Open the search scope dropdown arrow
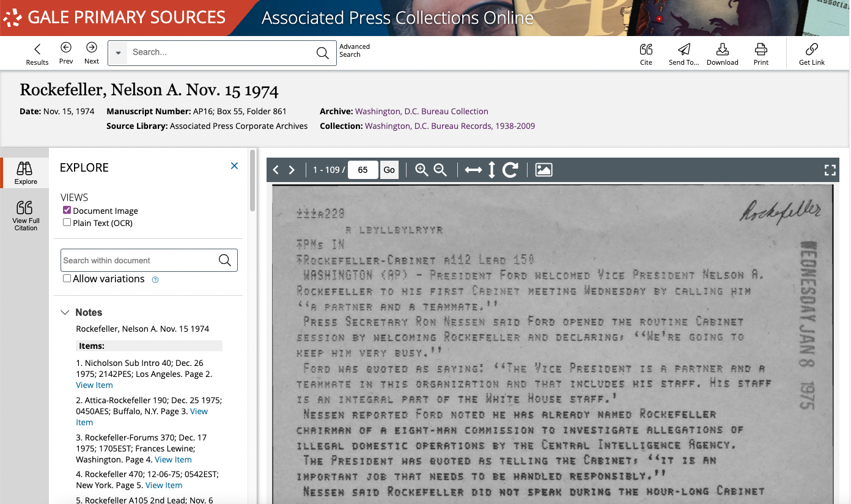This screenshot has height=504, width=851. (118, 53)
